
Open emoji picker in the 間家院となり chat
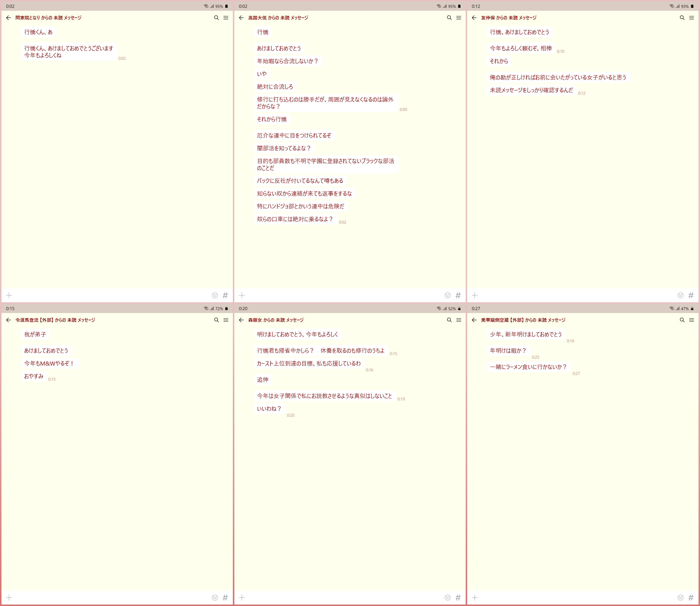[x=215, y=295]
